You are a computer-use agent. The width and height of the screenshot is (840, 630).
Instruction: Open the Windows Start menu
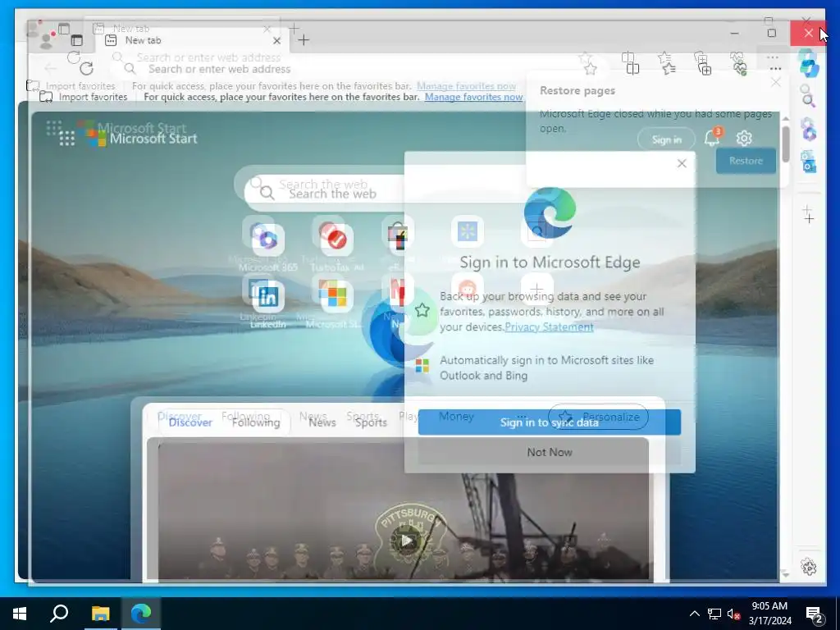click(x=20, y=614)
